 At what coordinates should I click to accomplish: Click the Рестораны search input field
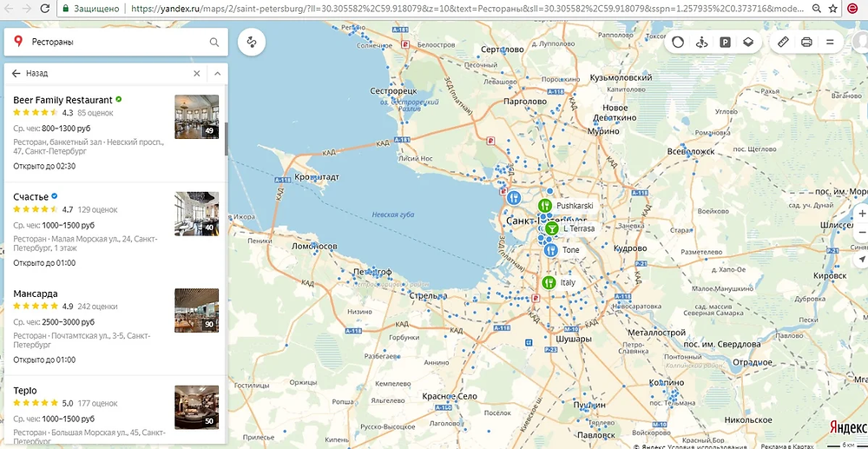pos(113,42)
